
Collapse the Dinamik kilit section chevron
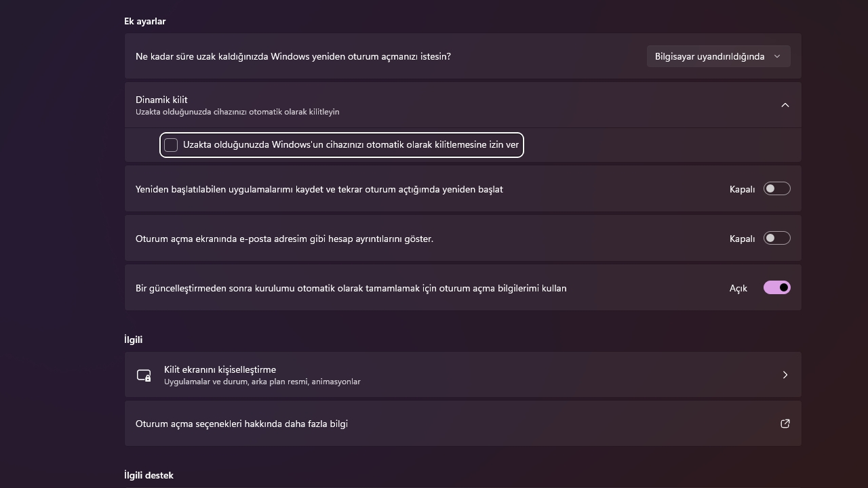coord(785,105)
